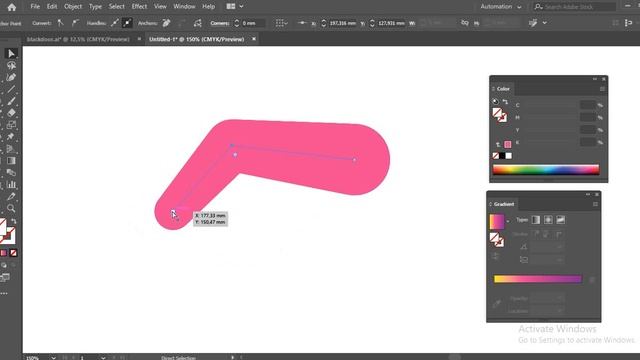The height and width of the screenshot is (360, 640).
Task: Open the Color panel options menu
Action: (x=602, y=89)
